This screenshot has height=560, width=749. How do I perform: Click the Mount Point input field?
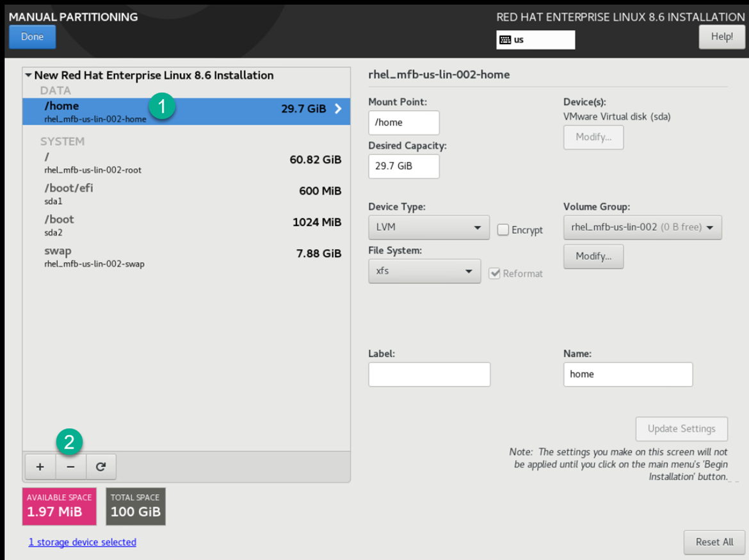[x=404, y=123]
